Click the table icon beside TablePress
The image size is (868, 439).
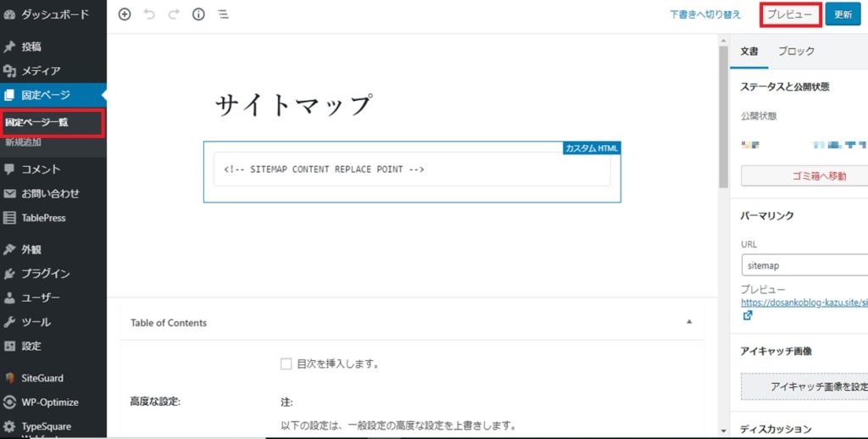click(8, 218)
